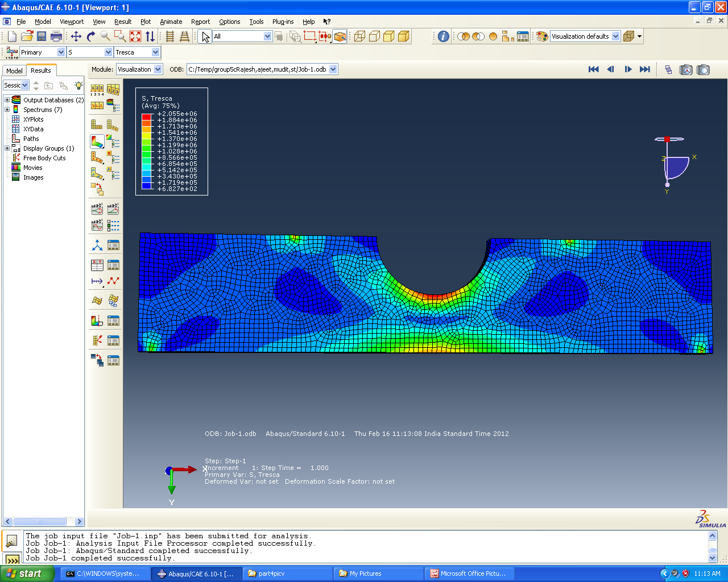This screenshot has width=728, height=582.
Task: Expand the Spectrums tree node
Action: 7,110
